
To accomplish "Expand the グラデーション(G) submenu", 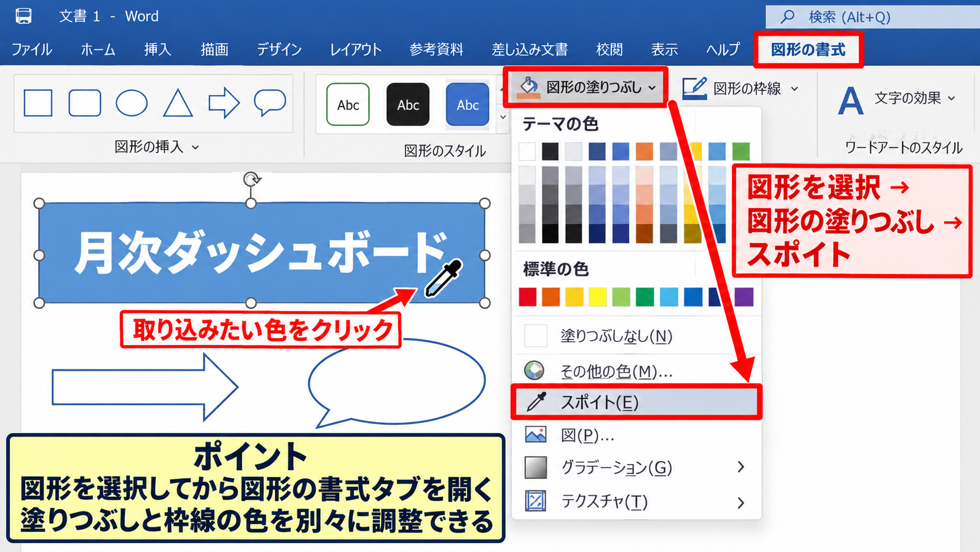I will (x=741, y=467).
